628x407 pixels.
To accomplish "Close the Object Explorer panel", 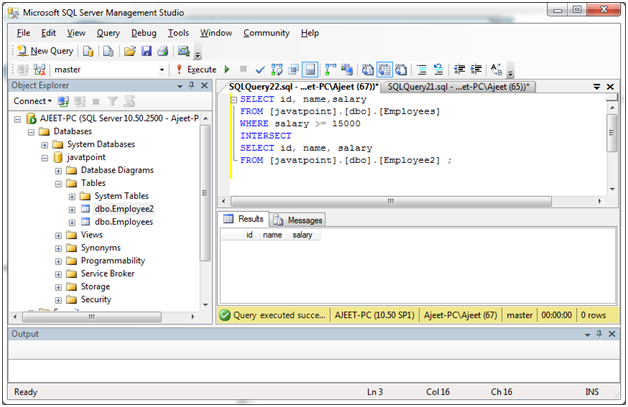I will [204, 85].
